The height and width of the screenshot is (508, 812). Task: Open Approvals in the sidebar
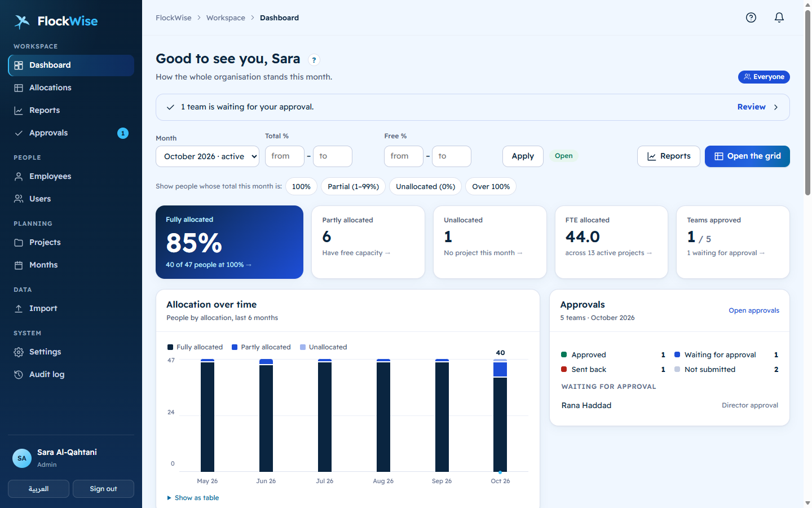71,133
